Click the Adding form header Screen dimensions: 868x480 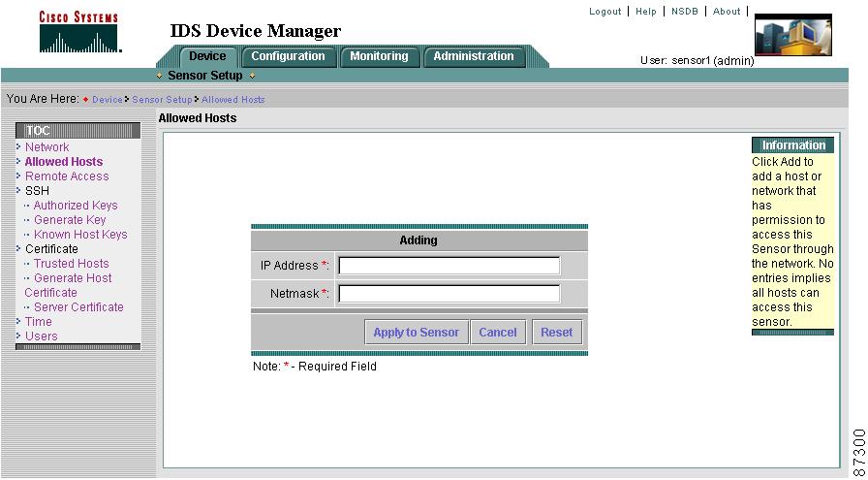click(419, 240)
